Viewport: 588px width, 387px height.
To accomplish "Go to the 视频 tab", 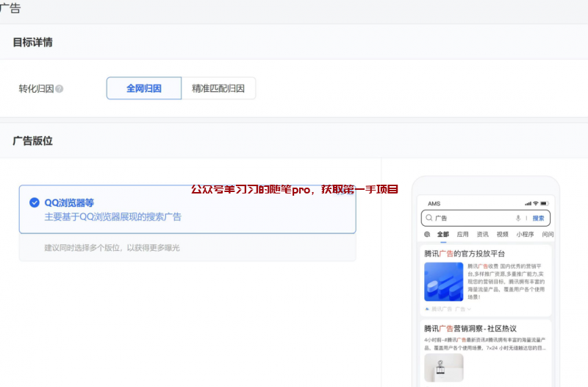I will pos(502,235).
